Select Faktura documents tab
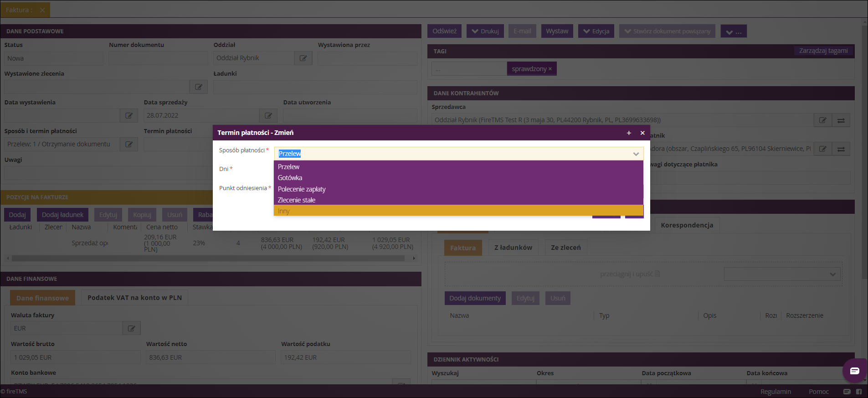Image resolution: width=868 pixels, height=398 pixels. tap(463, 248)
